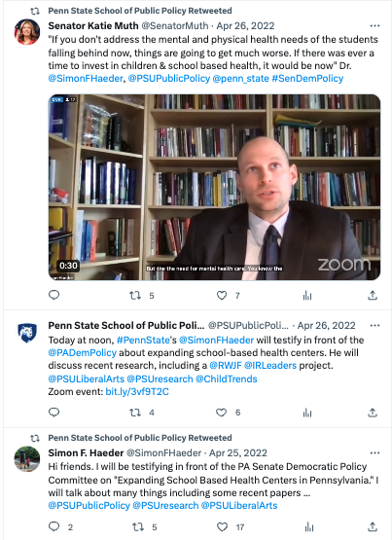Image resolution: width=392 pixels, height=540 pixels.
Task: Like Senator Katie Muth's video tweet
Action: pos(222,295)
